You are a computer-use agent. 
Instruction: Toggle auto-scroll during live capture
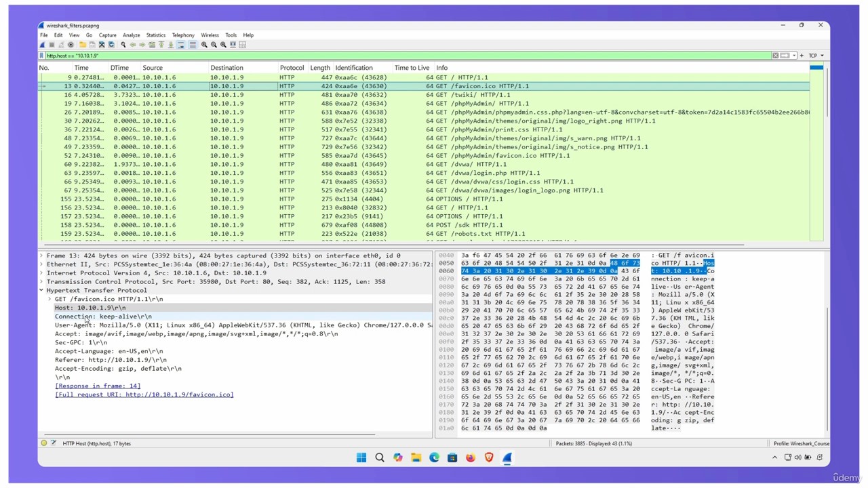[180, 45]
